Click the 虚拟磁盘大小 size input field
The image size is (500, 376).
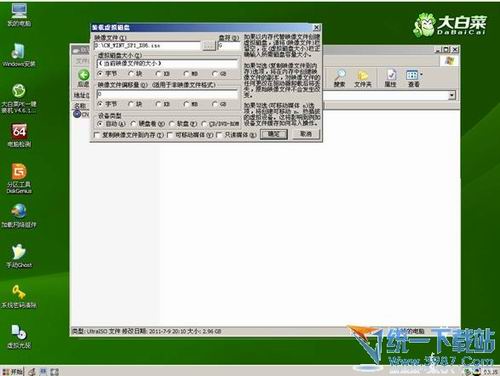167,63
